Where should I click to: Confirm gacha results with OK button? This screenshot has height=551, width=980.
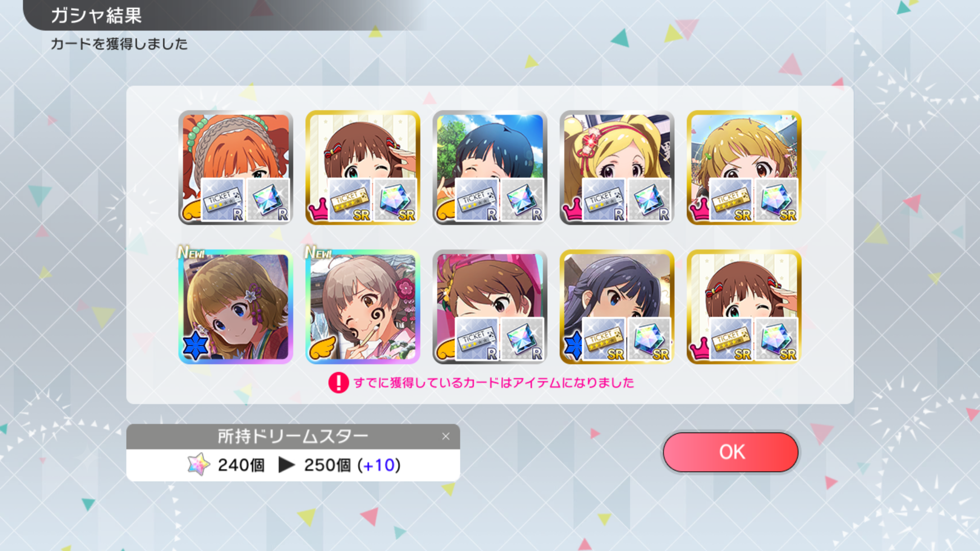[x=730, y=452]
